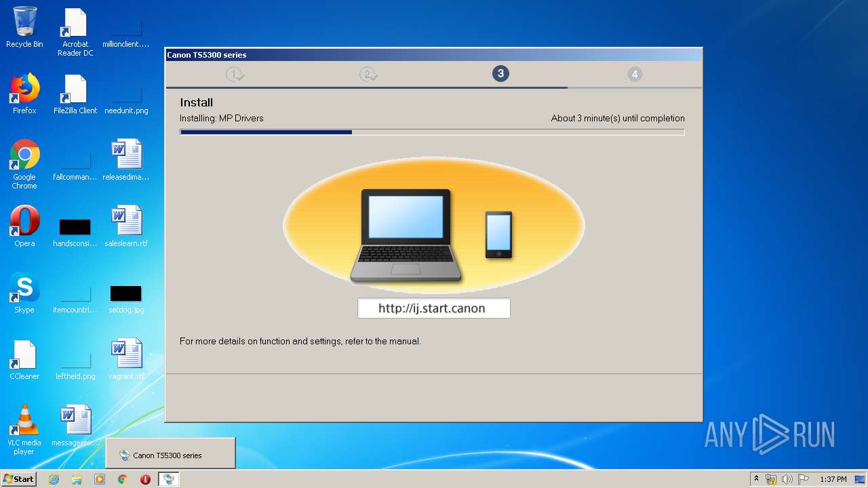Open the saleslearn.rtf document
This screenshot has height=488, width=868.
[126, 226]
